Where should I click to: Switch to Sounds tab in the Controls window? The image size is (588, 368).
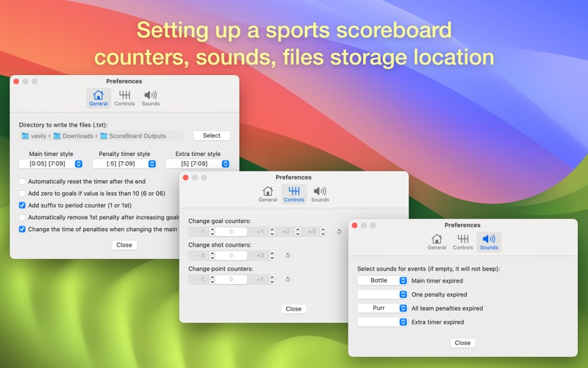(x=320, y=194)
